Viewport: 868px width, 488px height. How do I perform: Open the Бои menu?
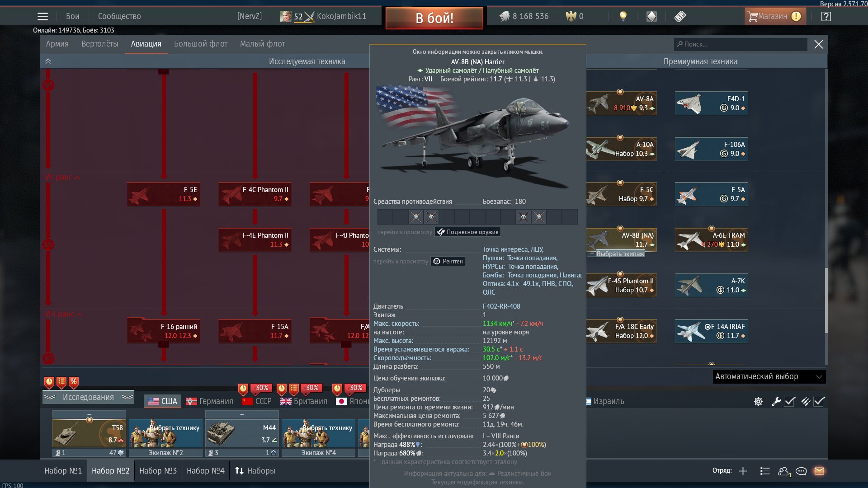click(73, 16)
